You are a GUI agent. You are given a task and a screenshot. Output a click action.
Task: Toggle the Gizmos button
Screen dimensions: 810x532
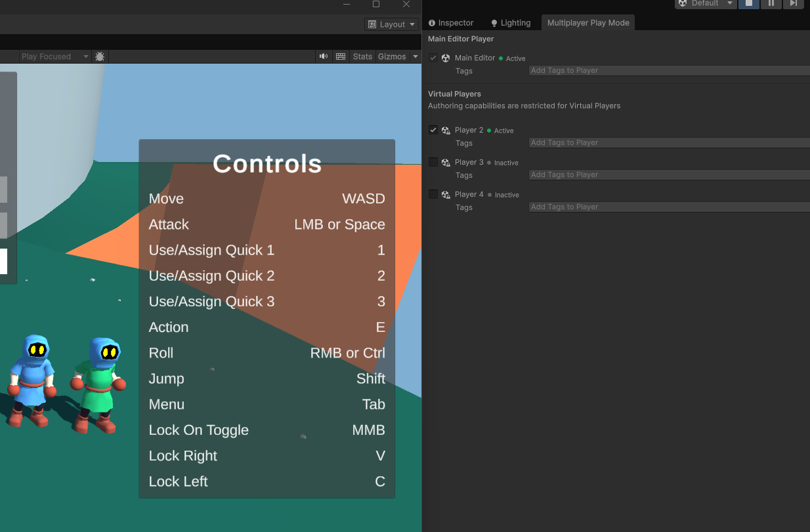[392, 56]
